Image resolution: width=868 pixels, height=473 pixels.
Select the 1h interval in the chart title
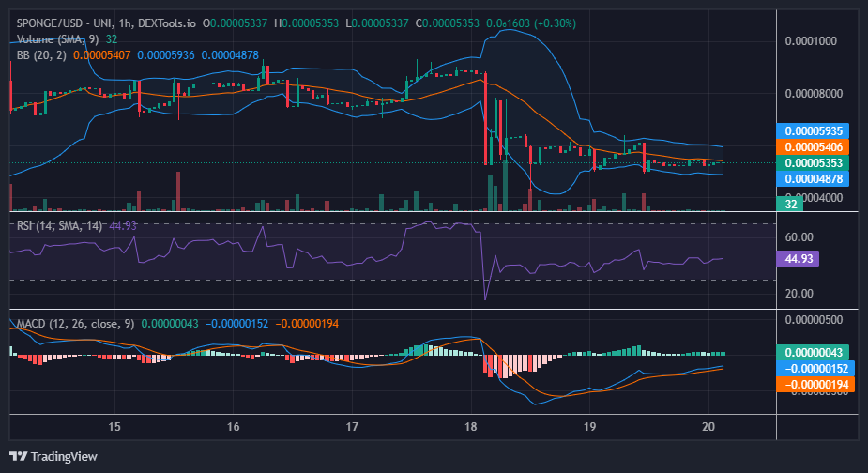[125, 23]
